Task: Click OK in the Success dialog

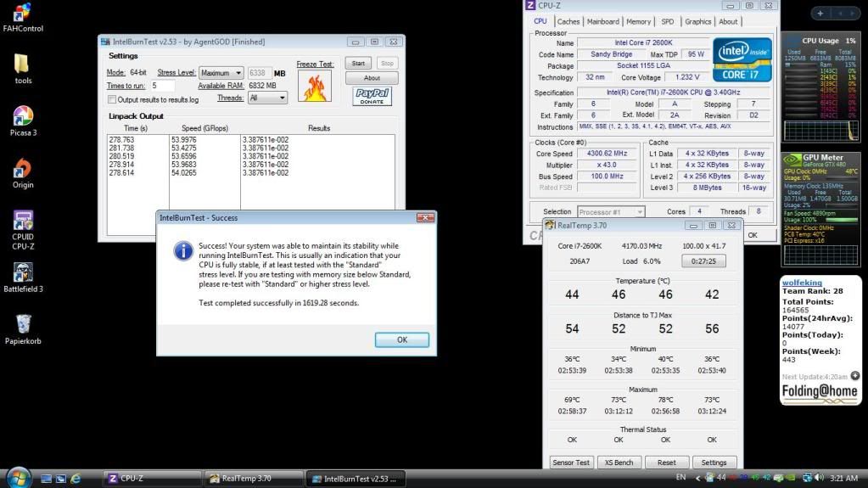Action: (402, 339)
